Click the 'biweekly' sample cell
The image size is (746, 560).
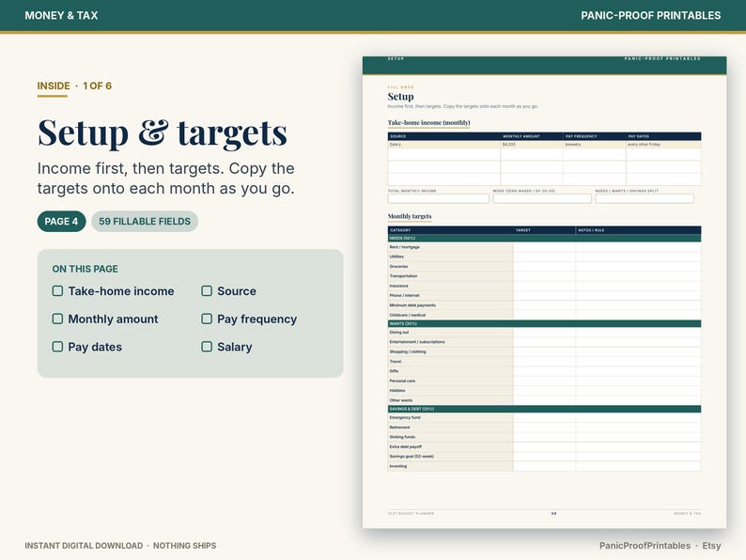(594, 144)
